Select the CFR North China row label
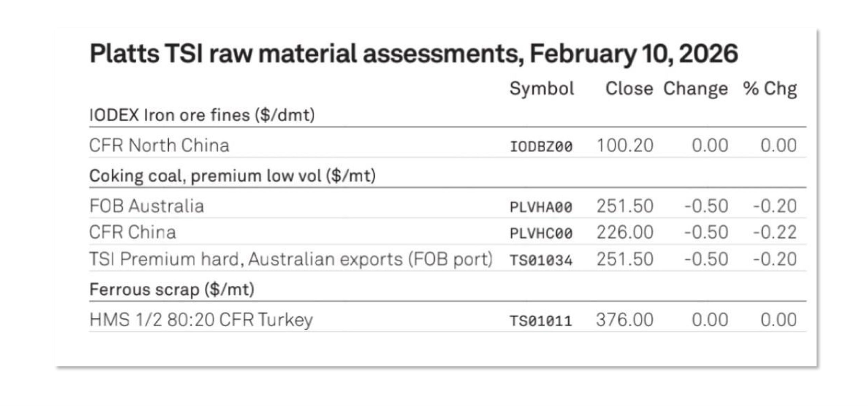868x409 pixels. click(x=159, y=145)
